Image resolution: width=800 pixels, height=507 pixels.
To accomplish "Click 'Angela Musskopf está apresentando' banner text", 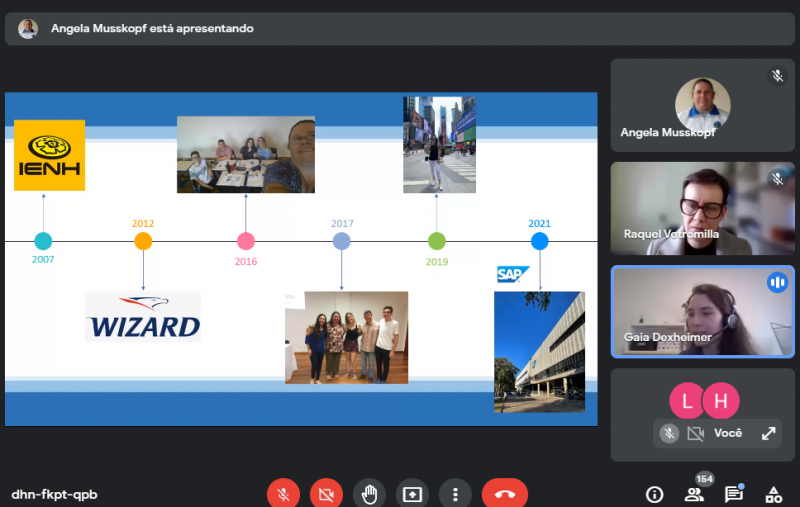I will (152, 28).
